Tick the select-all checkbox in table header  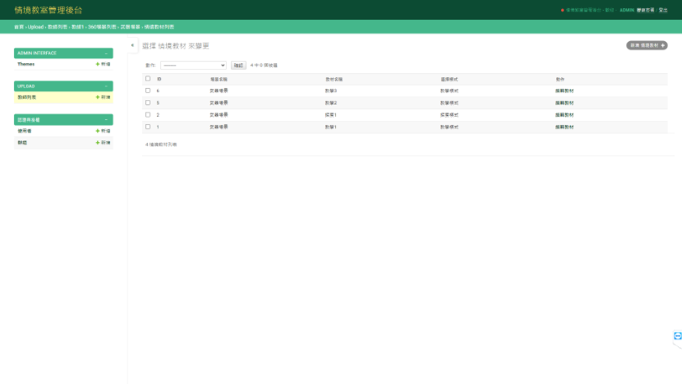(x=148, y=79)
